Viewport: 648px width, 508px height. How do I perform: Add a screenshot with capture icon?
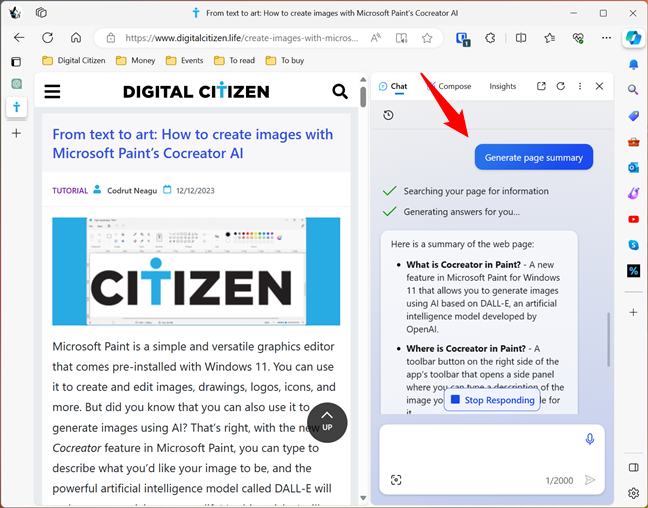click(396, 480)
